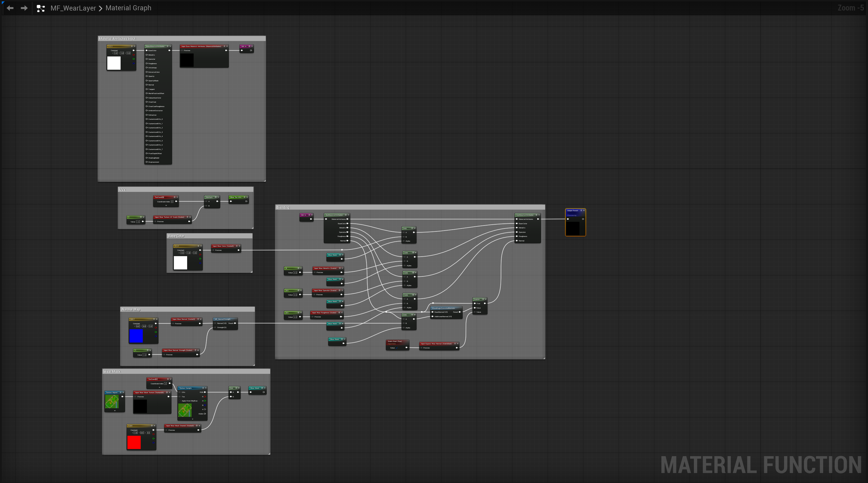Toggle Apply View MipBias pin on Texture Sample
This screenshot has height=483, width=868.
[180, 401]
